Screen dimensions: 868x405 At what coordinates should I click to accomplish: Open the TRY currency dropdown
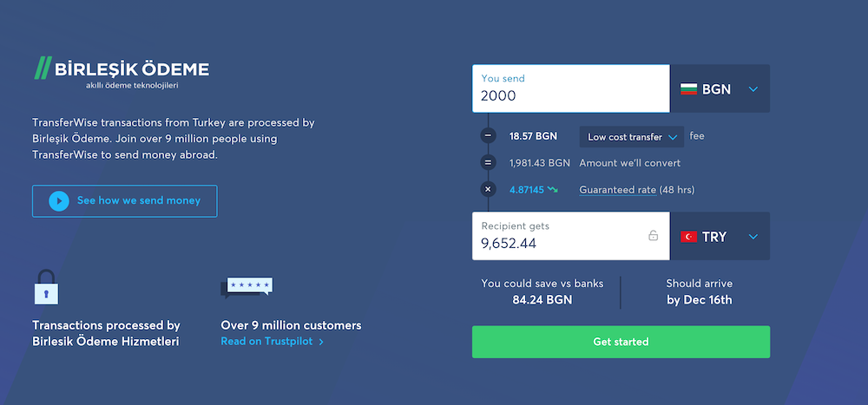click(x=720, y=236)
